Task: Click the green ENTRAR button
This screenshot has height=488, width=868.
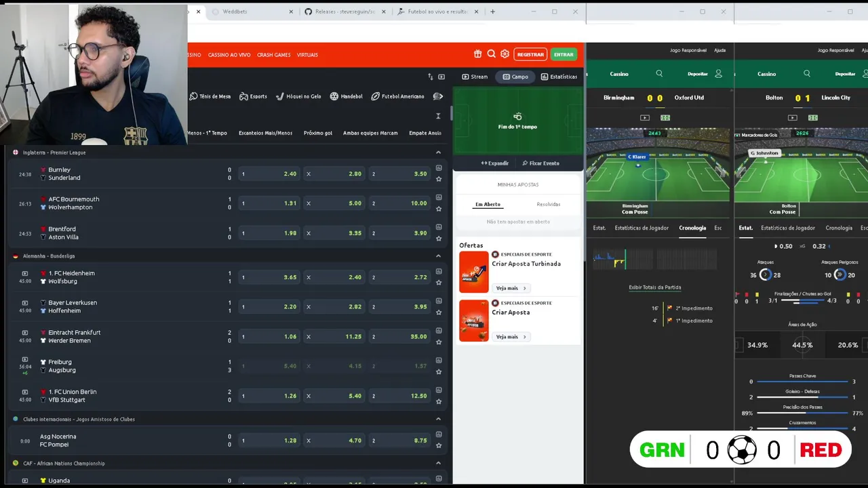Action: tap(564, 54)
